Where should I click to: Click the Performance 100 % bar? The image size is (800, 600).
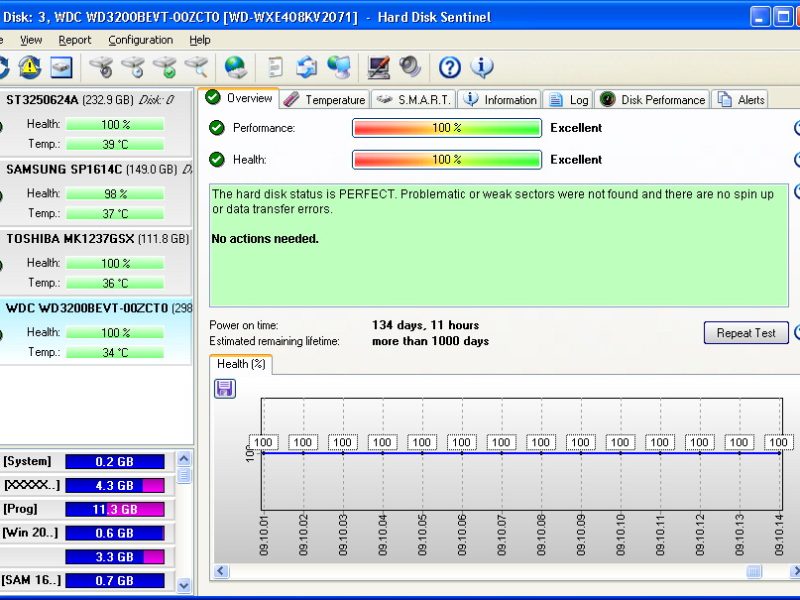tap(447, 128)
